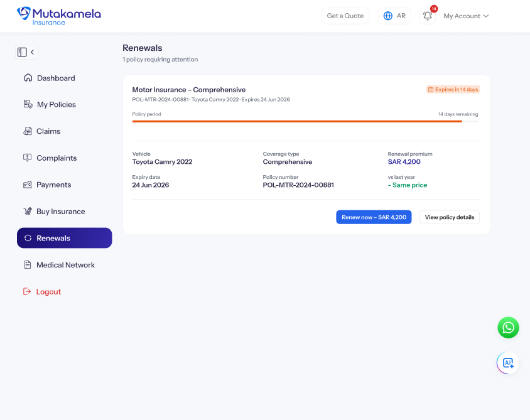Viewport: 530px width, 420px height.
Task: Click the Expires in 14 days badge
Action: [453, 89]
